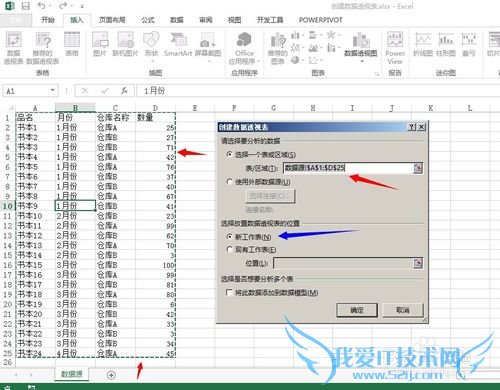Click range selector icon beside 位置 field
Image resolution: width=500 pixels, height=390 pixels.
point(418,263)
